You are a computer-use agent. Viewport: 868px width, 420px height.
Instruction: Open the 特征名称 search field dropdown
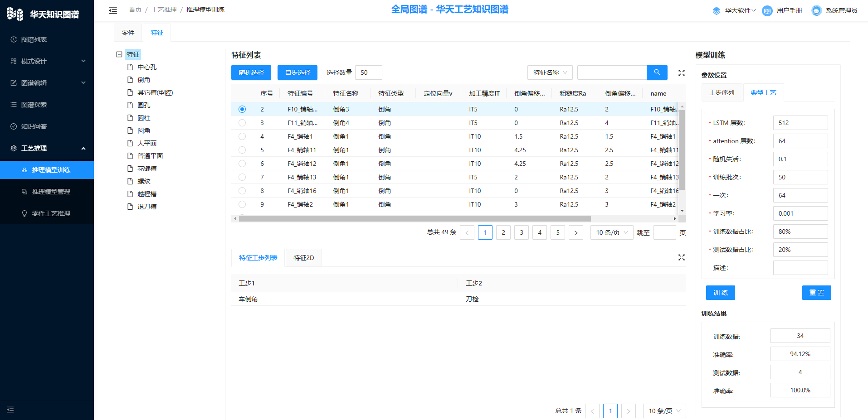pos(550,72)
